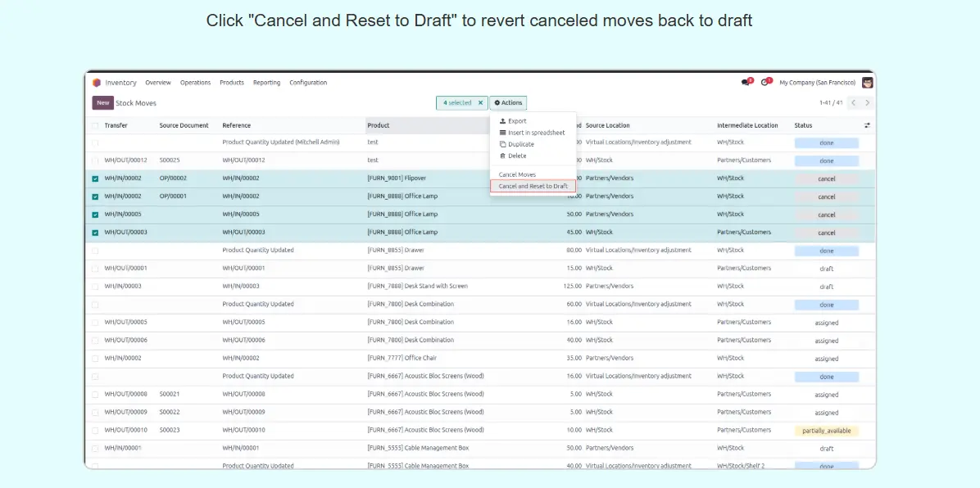Open the optional columns settings icon
The width and height of the screenshot is (980, 488).
point(867,125)
